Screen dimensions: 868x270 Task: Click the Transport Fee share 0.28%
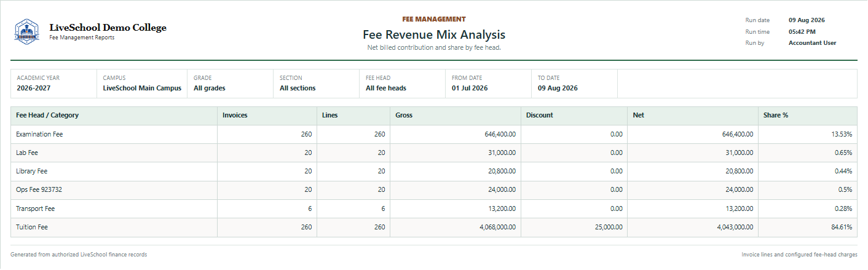point(843,208)
